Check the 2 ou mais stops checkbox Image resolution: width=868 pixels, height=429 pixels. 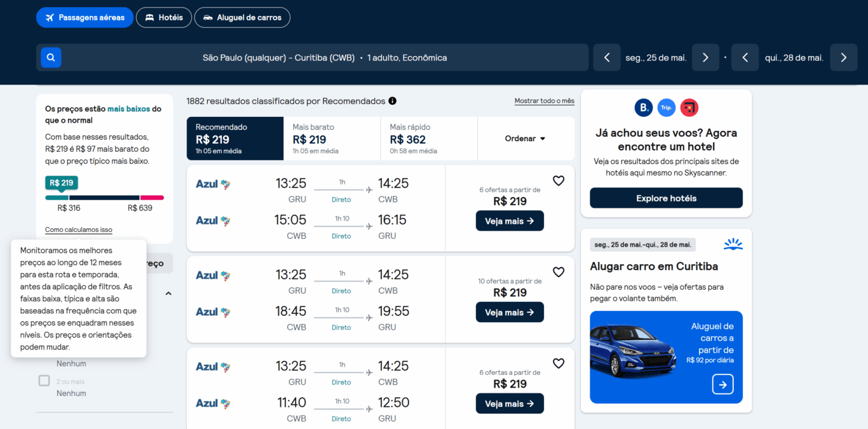[x=44, y=380]
